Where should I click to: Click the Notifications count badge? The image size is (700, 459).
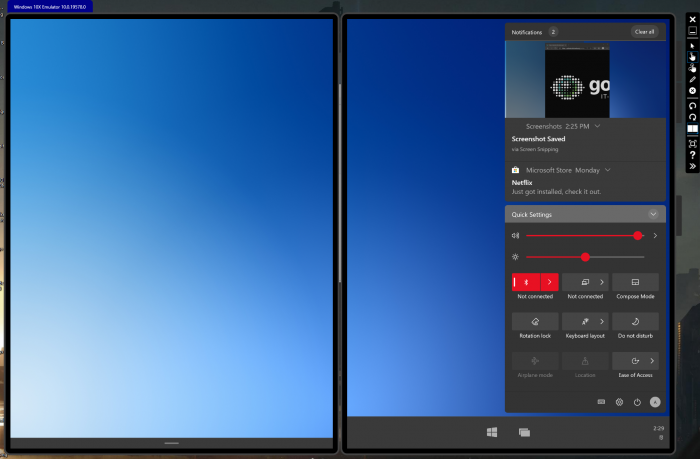(x=553, y=32)
